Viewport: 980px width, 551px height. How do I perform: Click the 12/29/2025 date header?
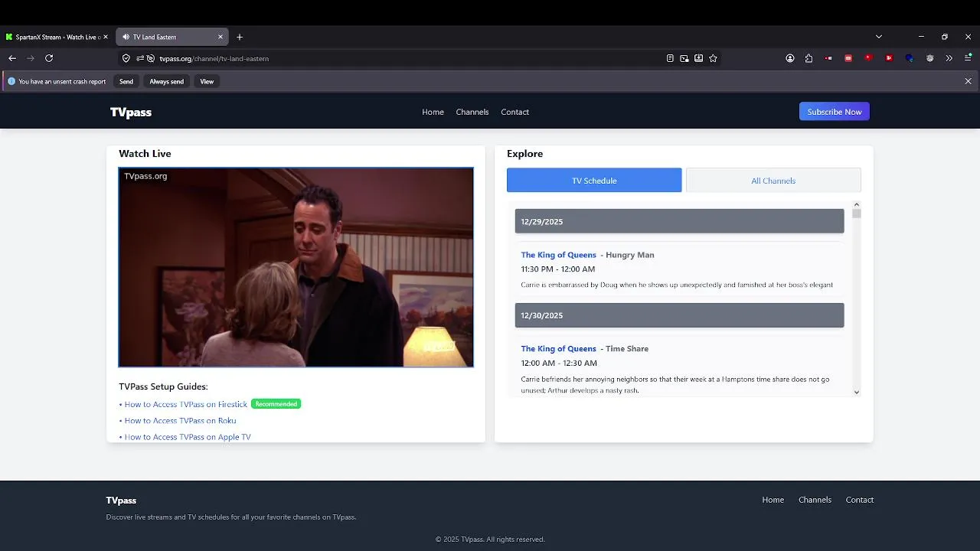click(x=679, y=221)
